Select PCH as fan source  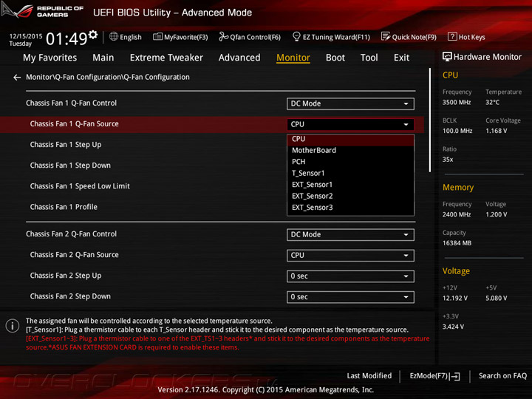point(350,162)
